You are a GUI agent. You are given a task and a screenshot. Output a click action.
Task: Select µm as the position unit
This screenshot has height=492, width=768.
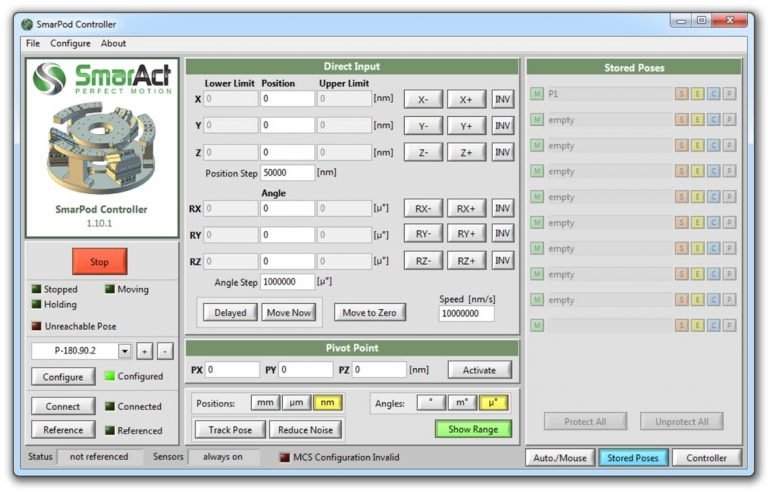(296, 403)
